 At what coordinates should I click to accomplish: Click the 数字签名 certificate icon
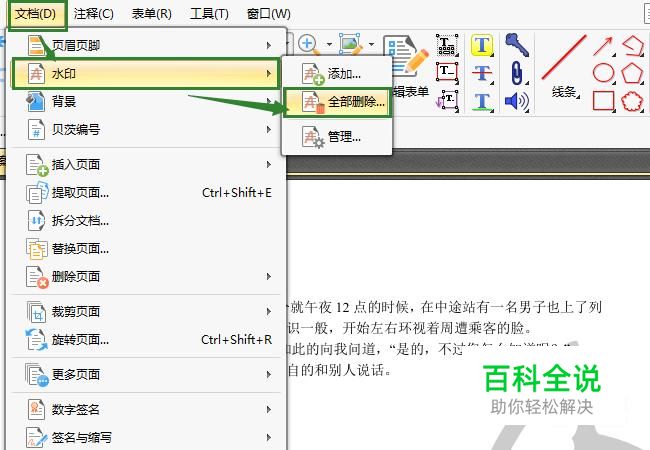(x=36, y=410)
